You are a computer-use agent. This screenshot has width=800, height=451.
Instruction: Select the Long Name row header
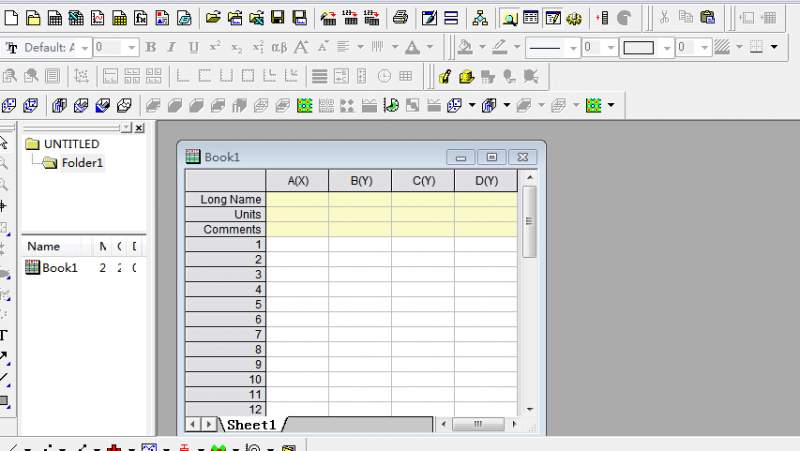pos(226,199)
